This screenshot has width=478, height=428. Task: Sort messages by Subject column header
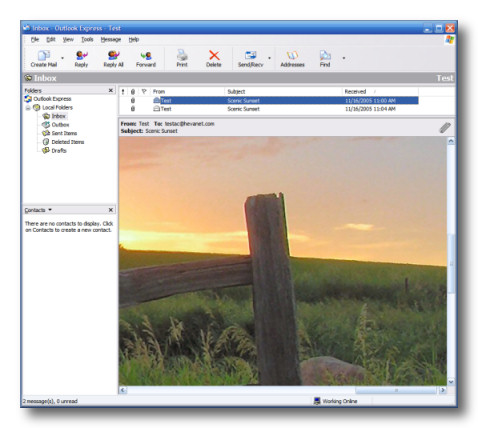(x=283, y=91)
